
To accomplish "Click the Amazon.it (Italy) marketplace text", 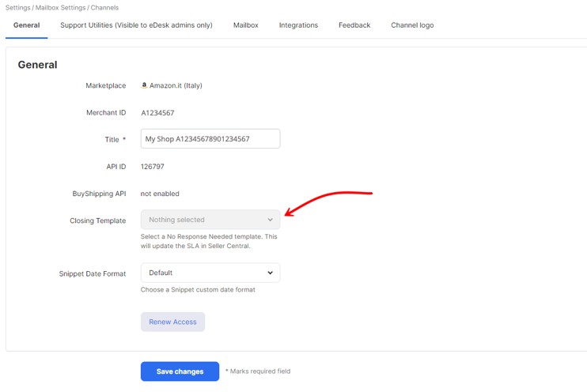I will [x=176, y=85].
